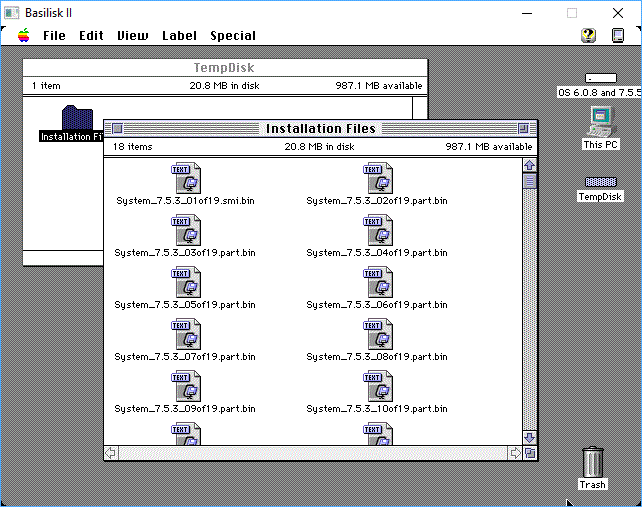This screenshot has width=642, height=507.
Task: Open the Balloon Help question mark menu
Action: point(588,35)
